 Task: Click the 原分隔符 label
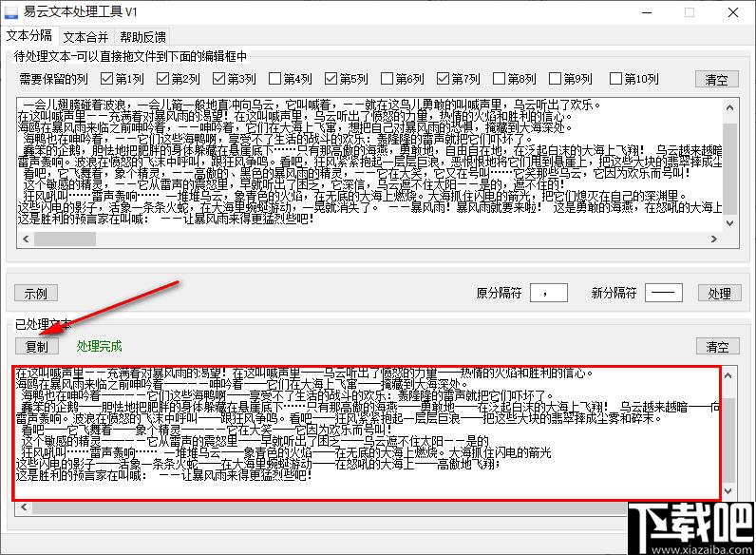499,293
